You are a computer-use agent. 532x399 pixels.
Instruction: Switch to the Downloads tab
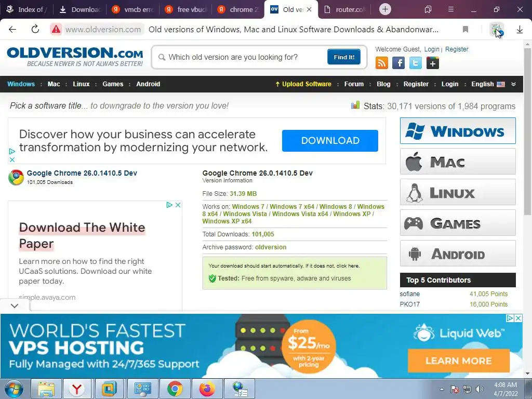(80, 9)
